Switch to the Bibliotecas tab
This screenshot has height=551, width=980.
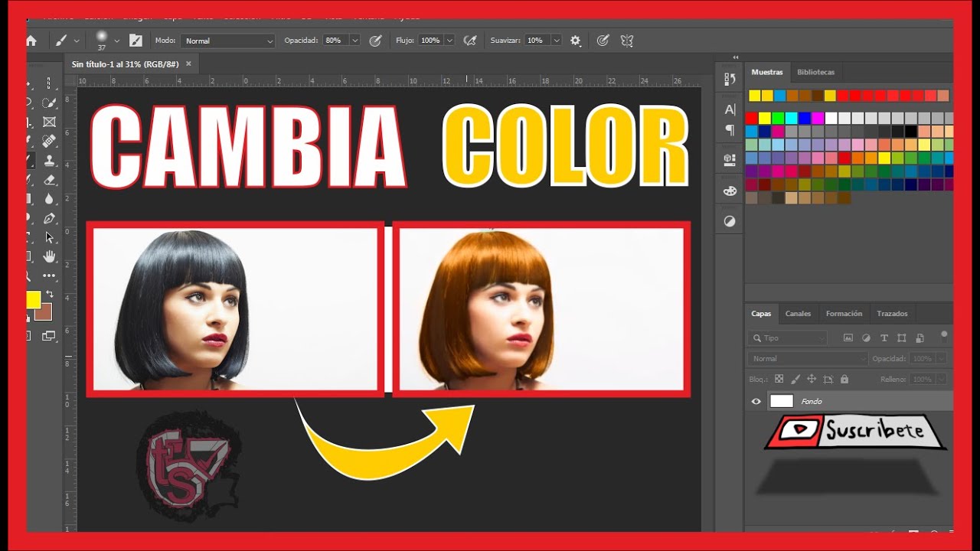click(816, 72)
